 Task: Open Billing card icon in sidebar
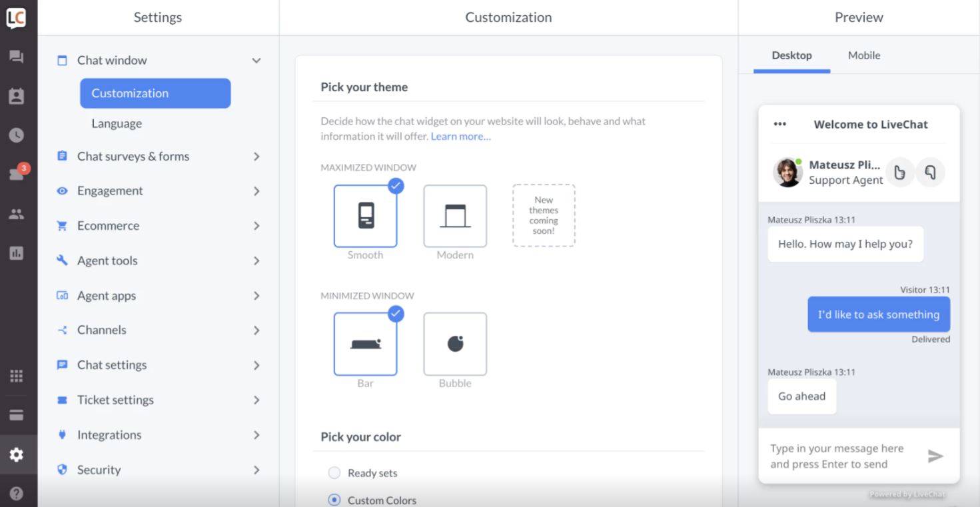click(x=16, y=415)
